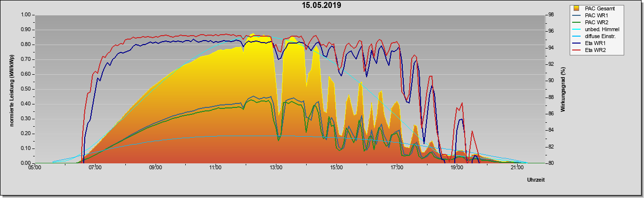Click the Uhrzeit axis title
Screen dimensions: 644x198
(537, 180)
